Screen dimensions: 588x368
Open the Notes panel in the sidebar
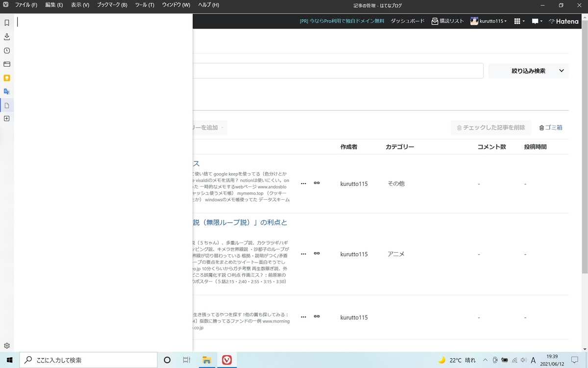(7, 105)
